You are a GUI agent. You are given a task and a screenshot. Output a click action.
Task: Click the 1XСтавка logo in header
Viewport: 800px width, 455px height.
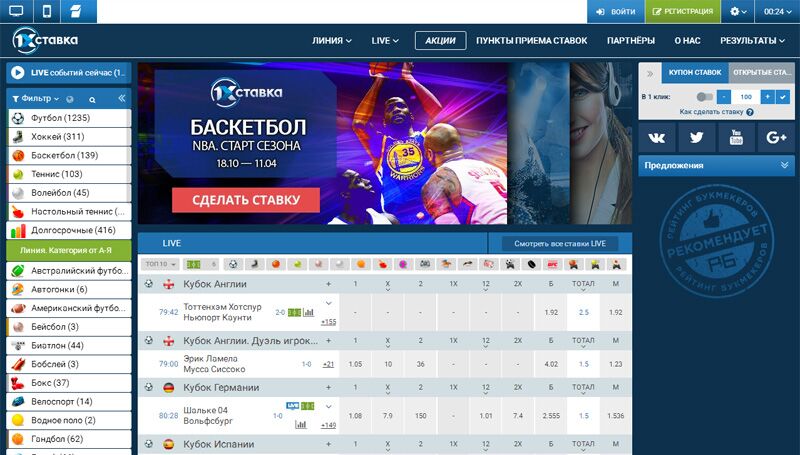point(45,40)
